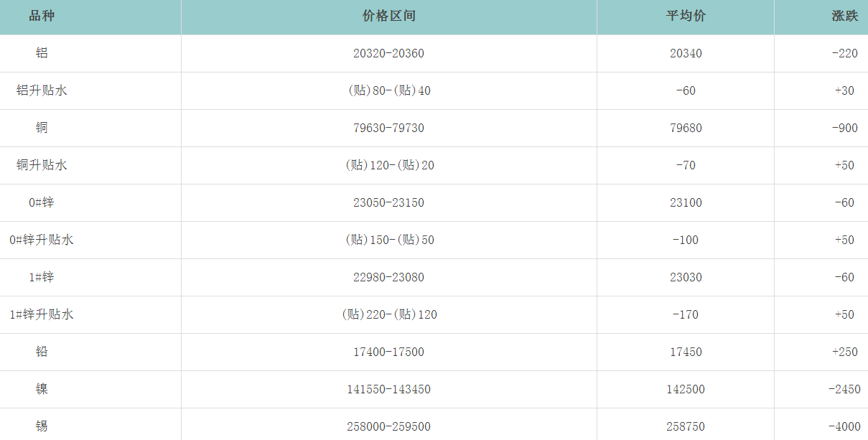Click the 0#锌升贴水 row label
868x440 pixels.
point(42,240)
